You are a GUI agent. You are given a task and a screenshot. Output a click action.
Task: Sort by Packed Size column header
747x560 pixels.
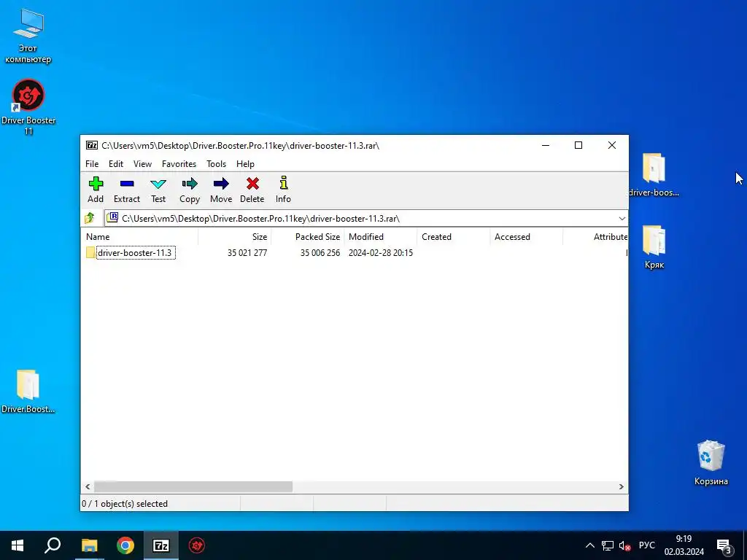(307, 237)
